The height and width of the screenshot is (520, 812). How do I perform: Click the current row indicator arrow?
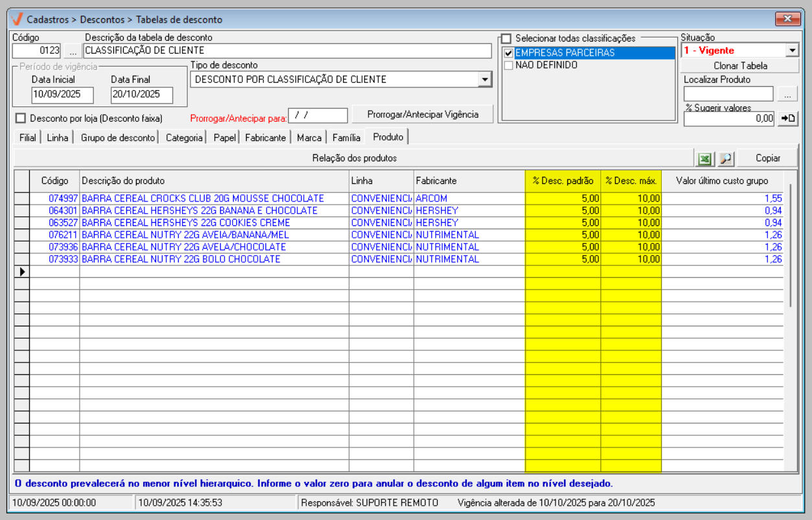(22, 271)
